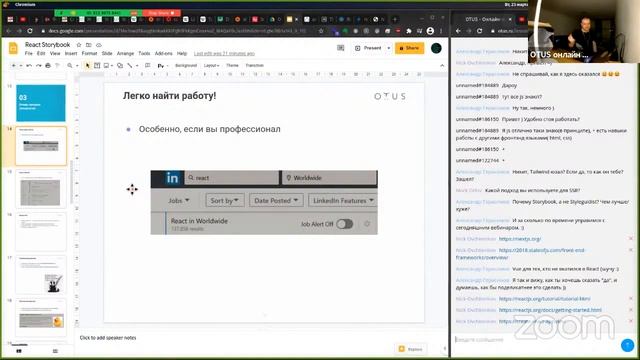Select the highlighted slide 14 thumbnail

point(41,146)
